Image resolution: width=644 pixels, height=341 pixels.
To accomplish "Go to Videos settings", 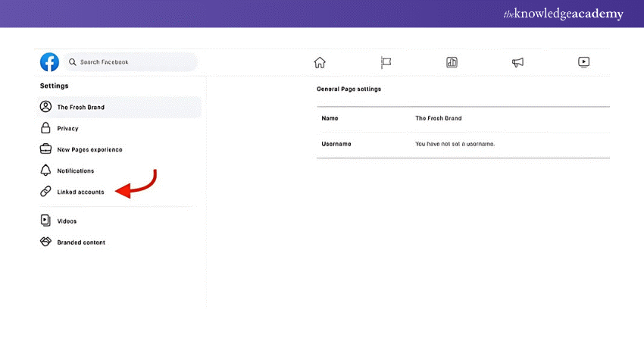I will 67,221.
